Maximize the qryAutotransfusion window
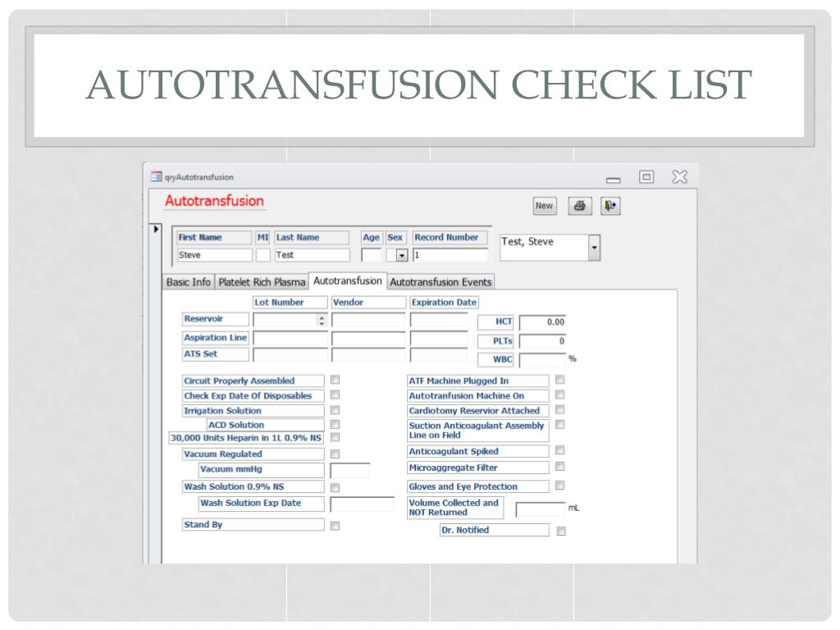This screenshot has height=630, width=840. (646, 177)
